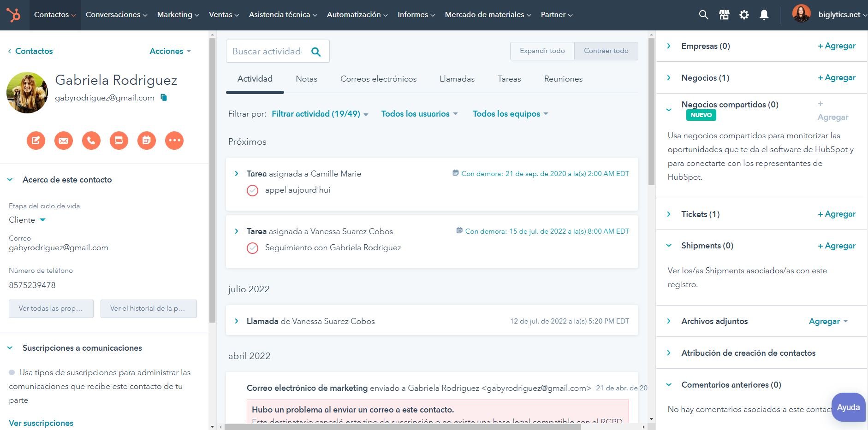Screen dimensions: 868x430
Task: Open Mercado de materiales menu
Action: pyautogui.click(x=488, y=15)
